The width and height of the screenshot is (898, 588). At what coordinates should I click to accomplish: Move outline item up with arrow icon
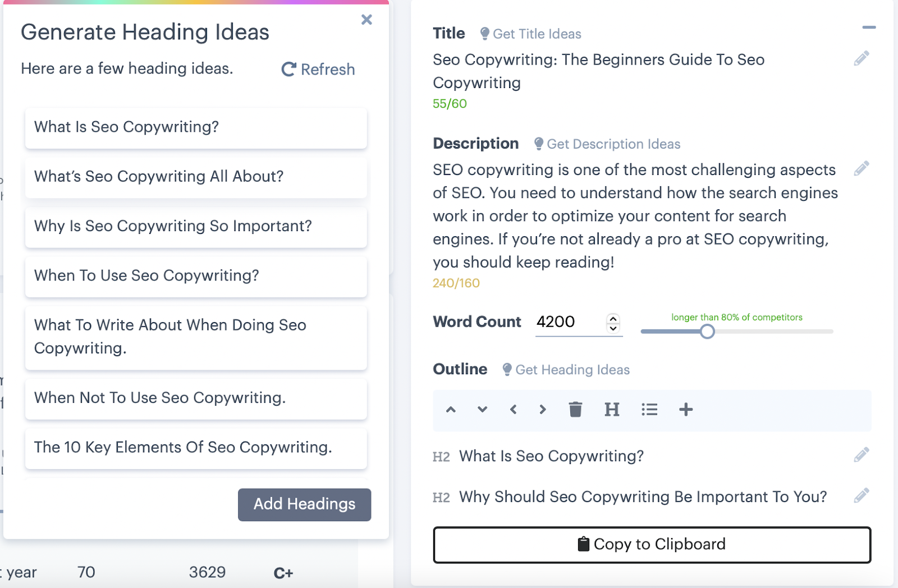(x=451, y=410)
